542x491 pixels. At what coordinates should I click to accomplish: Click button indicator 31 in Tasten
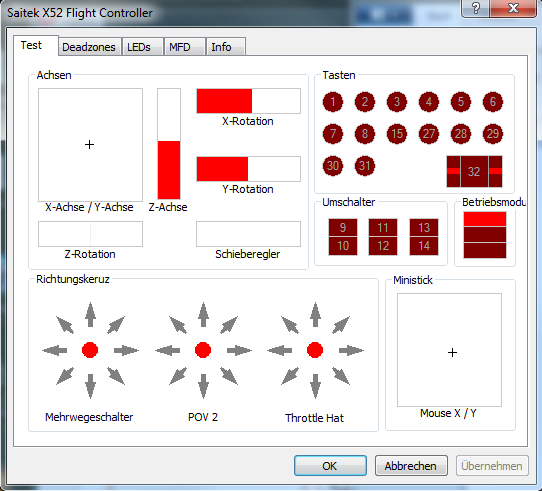pyautogui.click(x=365, y=166)
